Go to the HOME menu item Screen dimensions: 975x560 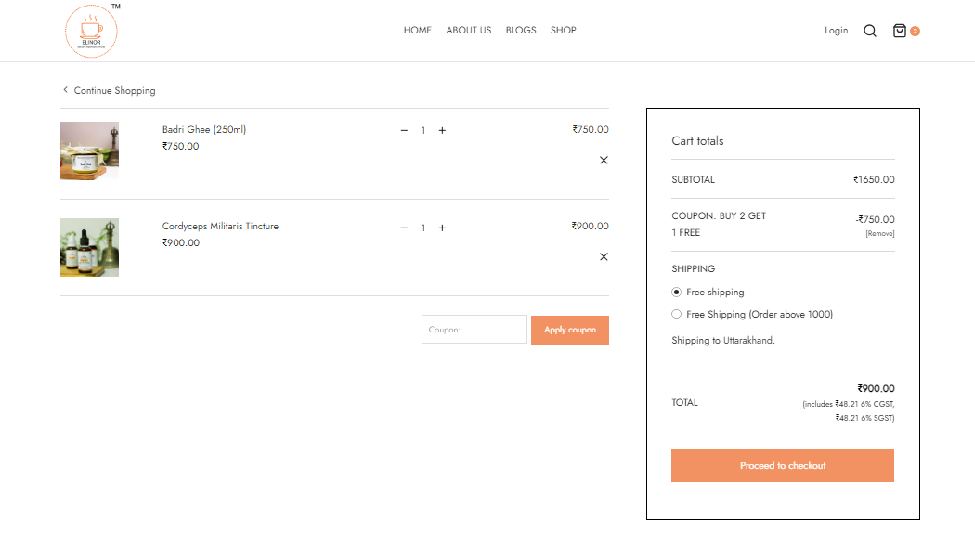pyautogui.click(x=417, y=30)
